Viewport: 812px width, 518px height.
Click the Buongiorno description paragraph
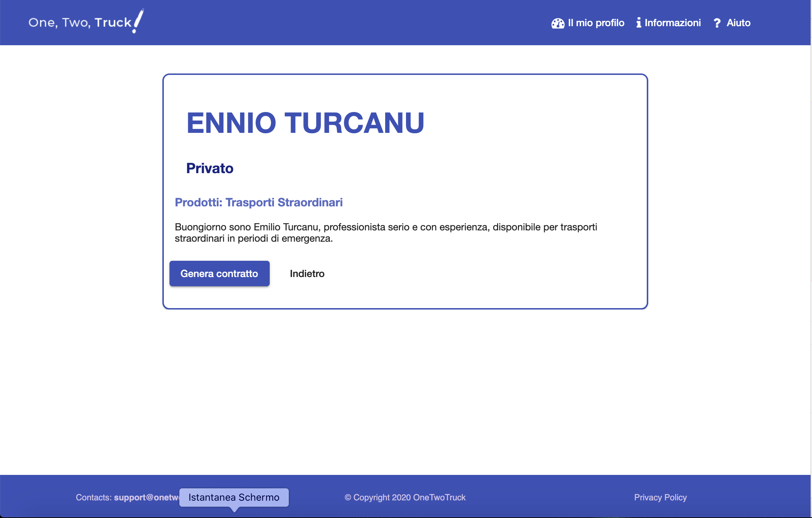pyautogui.click(x=386, y=232)
